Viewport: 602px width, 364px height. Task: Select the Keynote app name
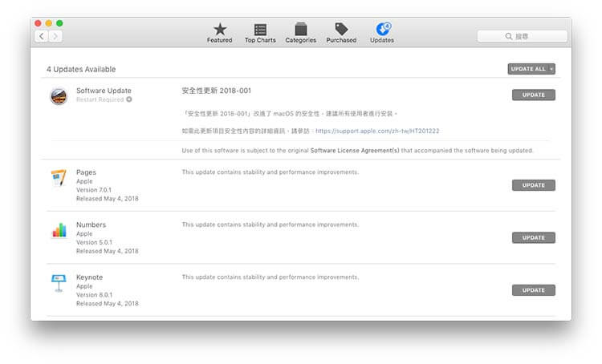click(89, 277)
